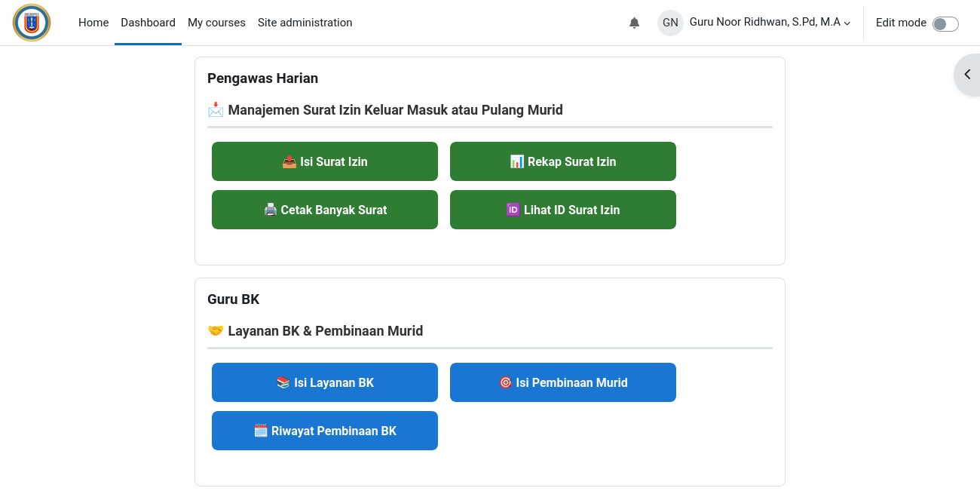This screenshot has width=980, height=491.
Task: Select the Dashboard tab
Action: (x=148, y=23)
